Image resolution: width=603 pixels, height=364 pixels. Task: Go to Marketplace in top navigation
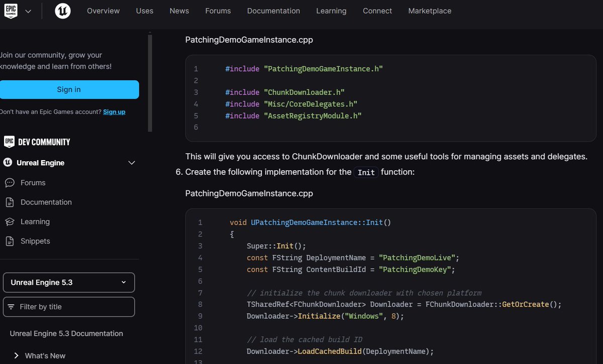click(x=430, y=11)
